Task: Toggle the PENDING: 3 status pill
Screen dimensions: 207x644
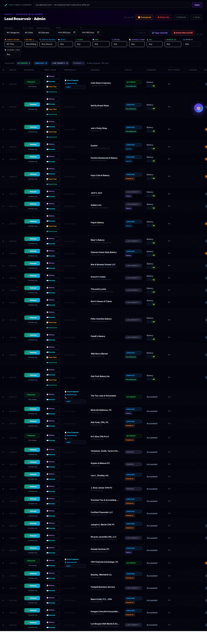Action: tap(78, 63)
